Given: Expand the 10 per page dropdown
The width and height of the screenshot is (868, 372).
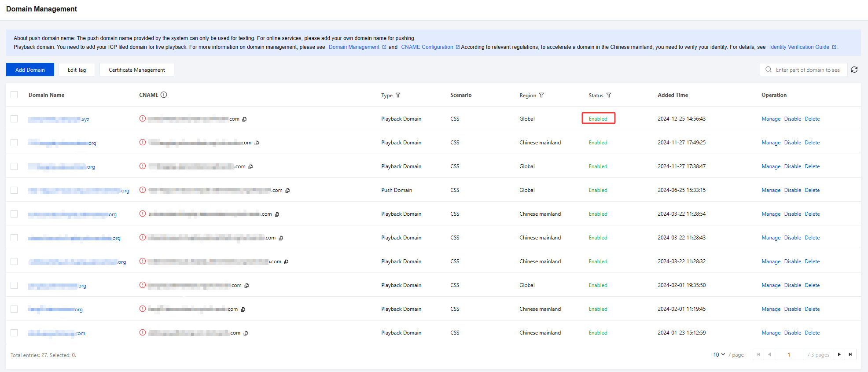Looking at the screenshot, I should pos(719,354).
